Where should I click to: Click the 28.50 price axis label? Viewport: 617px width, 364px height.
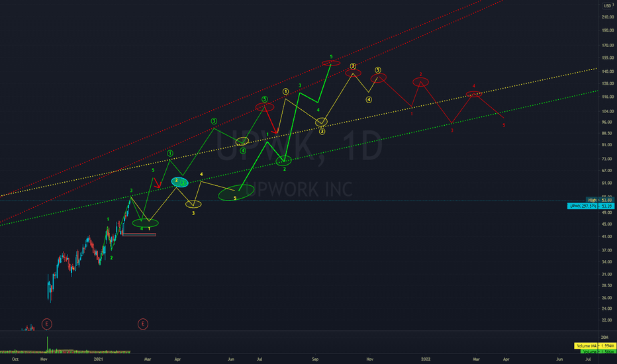tap(607, 285)
